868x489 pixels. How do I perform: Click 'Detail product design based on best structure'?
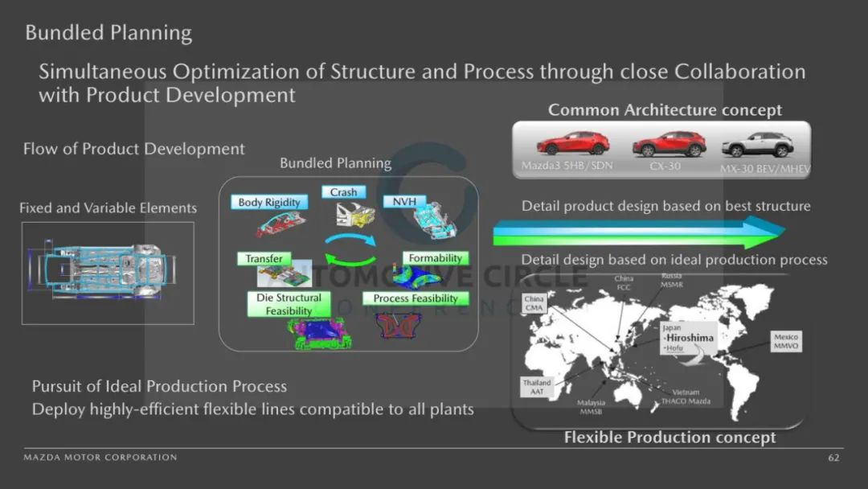point(666,206)
